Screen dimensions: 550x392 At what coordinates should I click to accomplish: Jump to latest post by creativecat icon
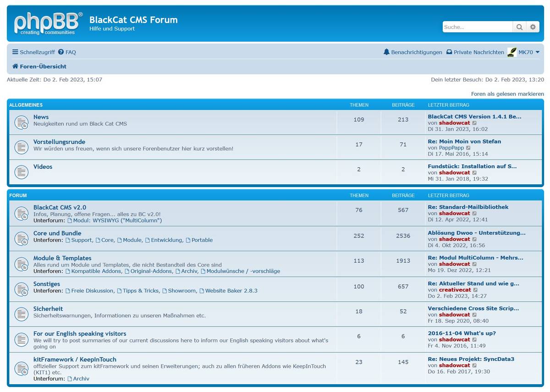point(475,290)
